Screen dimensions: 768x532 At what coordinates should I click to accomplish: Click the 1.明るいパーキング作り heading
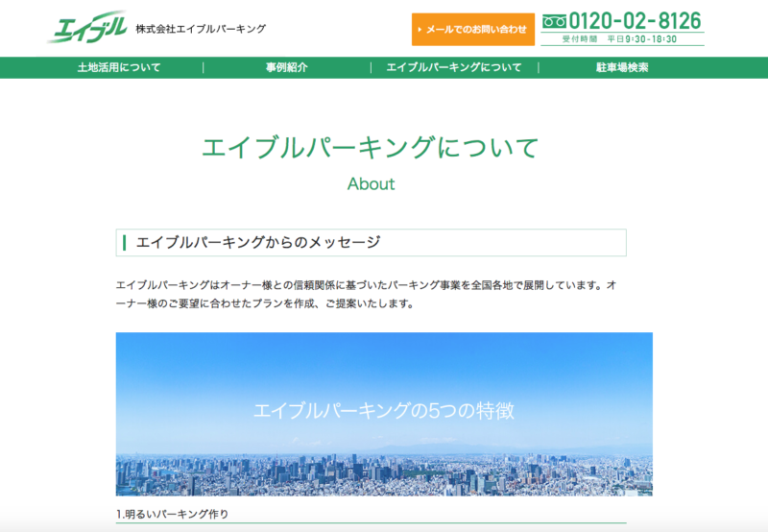[x=173, y=514]
